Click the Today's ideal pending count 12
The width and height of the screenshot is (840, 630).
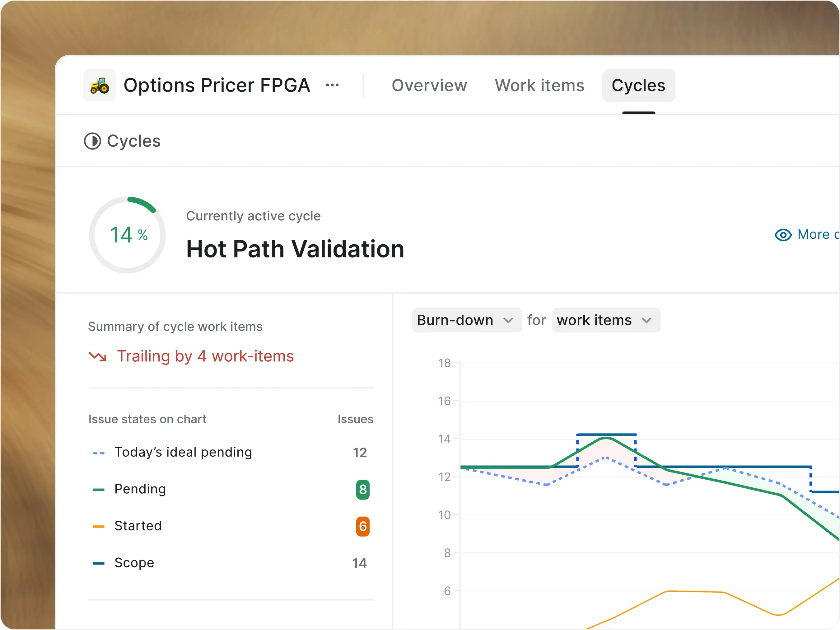tap(360, 453)
